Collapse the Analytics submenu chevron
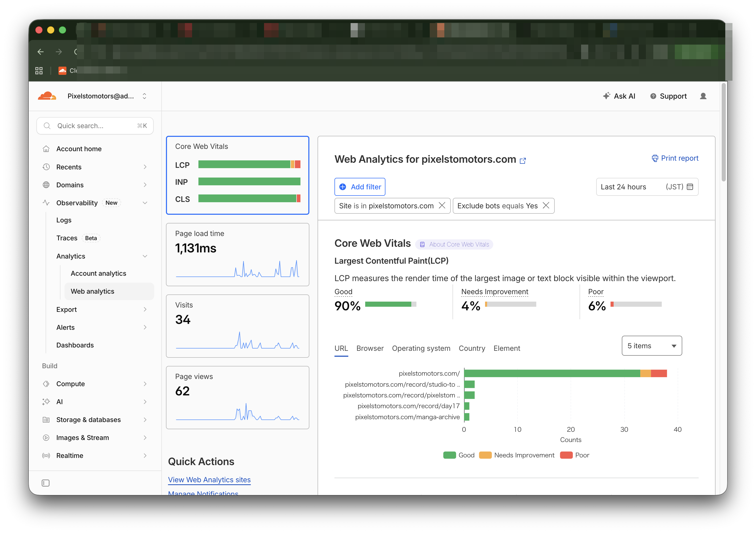This screenshot has height=533, width=756. [145, 256]
